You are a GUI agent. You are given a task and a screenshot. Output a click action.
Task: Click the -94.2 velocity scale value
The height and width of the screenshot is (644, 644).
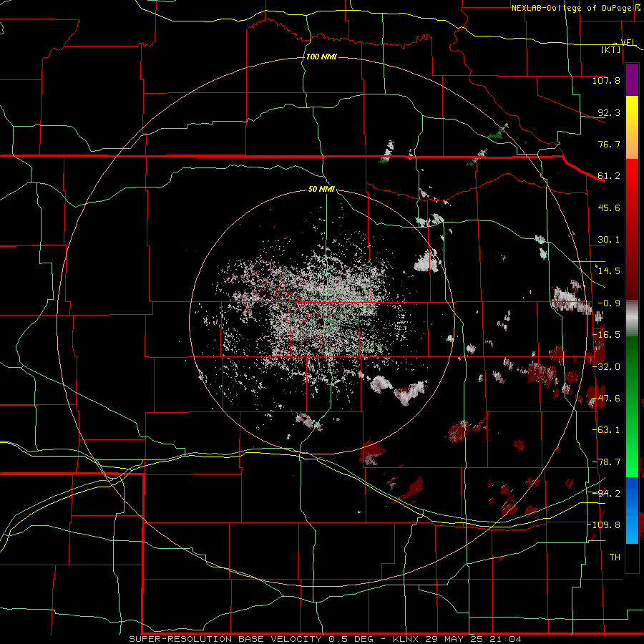pos(607,493)
